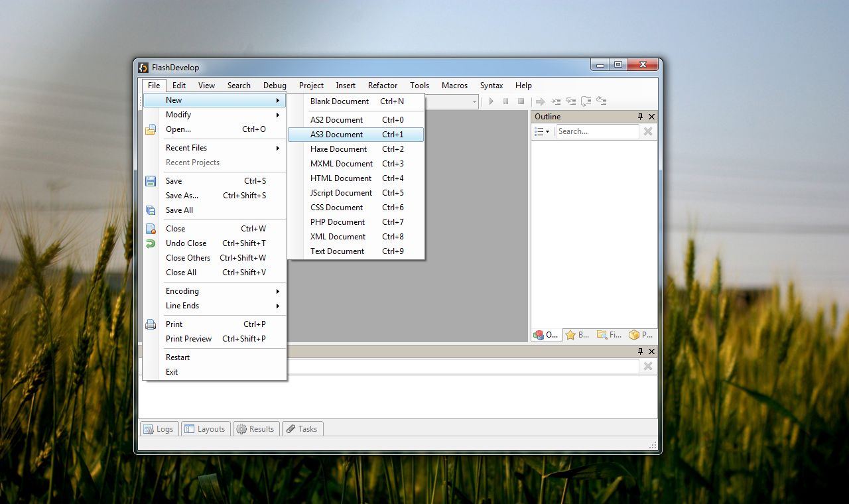Click the Save All icon in File menu
The image size is (849, 504).
pyautogui.click(x=151, y=210)
